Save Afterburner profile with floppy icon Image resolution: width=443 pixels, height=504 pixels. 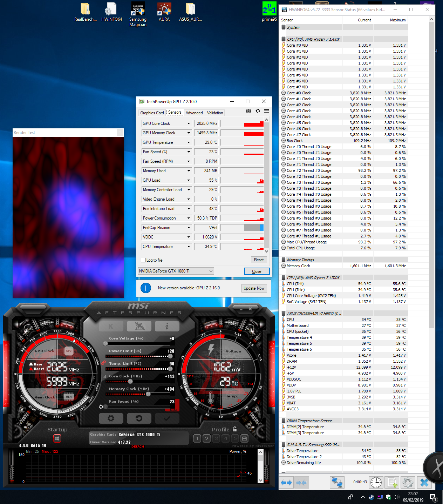[245, 438]
